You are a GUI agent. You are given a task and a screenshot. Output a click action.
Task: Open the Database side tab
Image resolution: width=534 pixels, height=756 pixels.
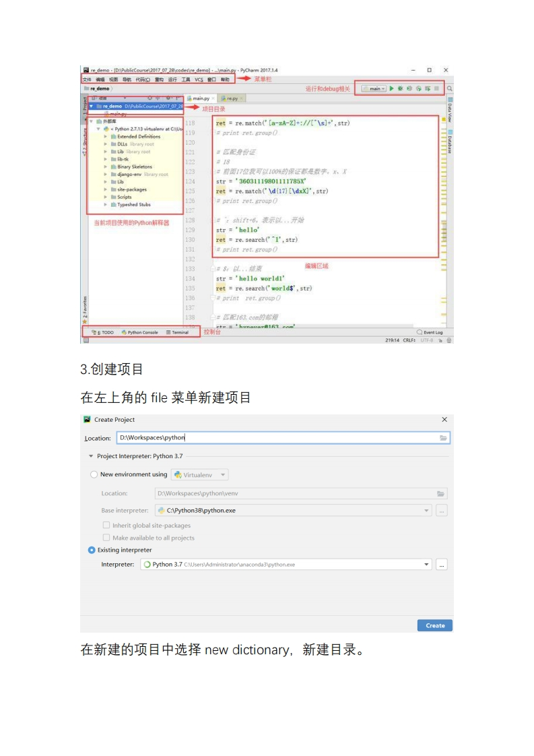450,143
